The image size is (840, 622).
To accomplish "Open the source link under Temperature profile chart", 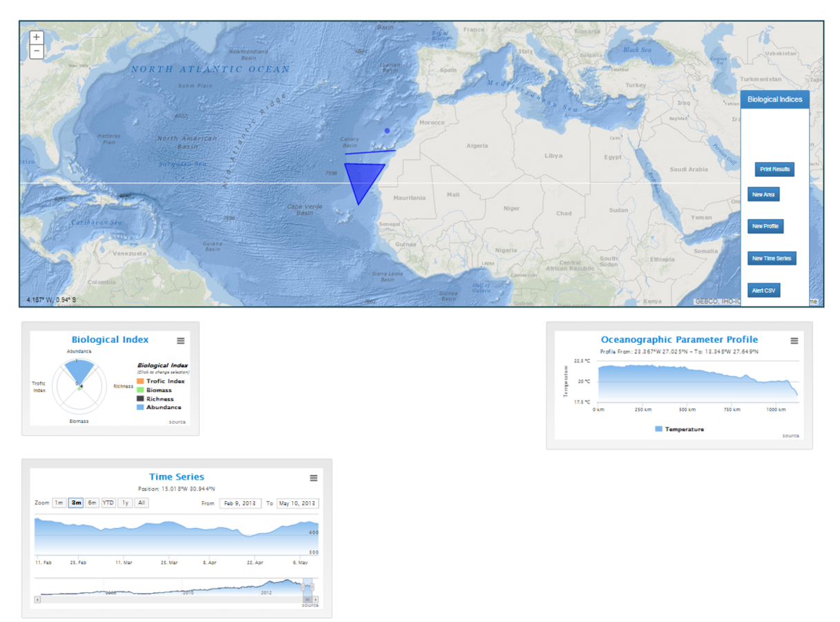I will tap(790, 435).
